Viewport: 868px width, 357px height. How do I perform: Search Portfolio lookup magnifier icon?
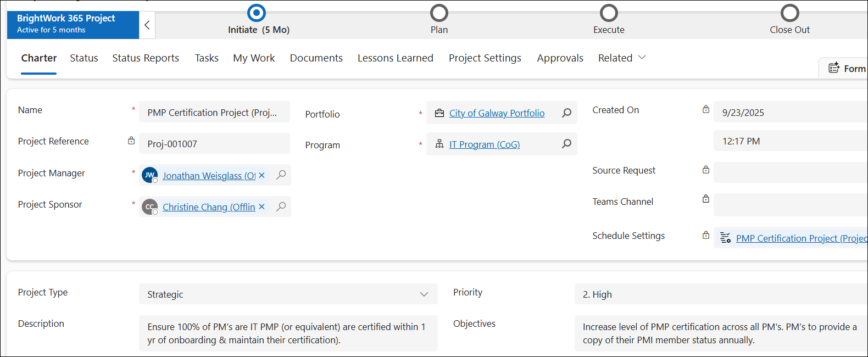click(566, 113)
